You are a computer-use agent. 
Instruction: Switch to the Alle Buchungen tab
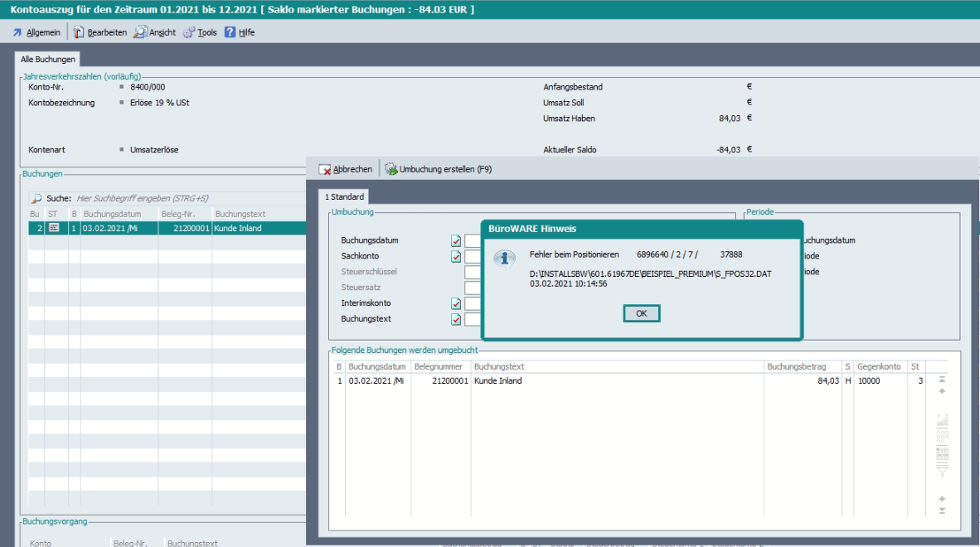48,59
